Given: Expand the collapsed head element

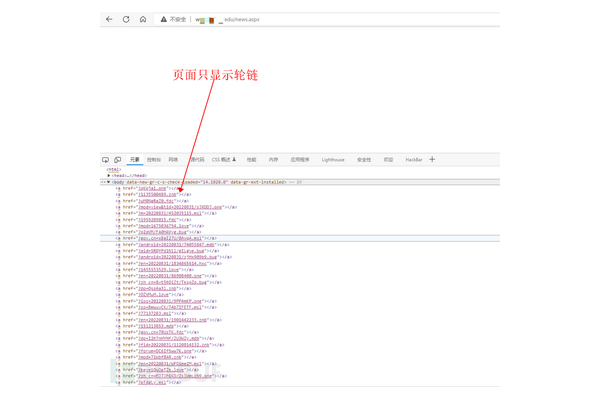Looking at the screenshot, I should pyautogui.click(x=109, y=176).
